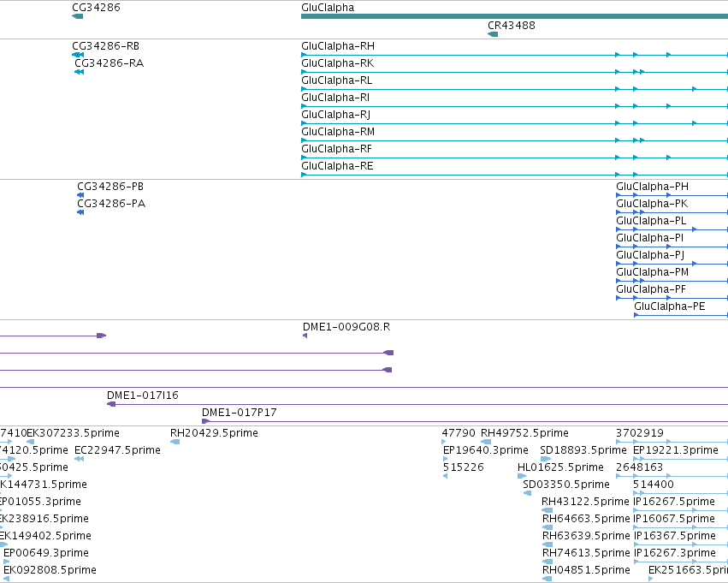Viewport: 728px width, 583px height.
Task: Click the 514400 feature label
Action: point(654,485)
